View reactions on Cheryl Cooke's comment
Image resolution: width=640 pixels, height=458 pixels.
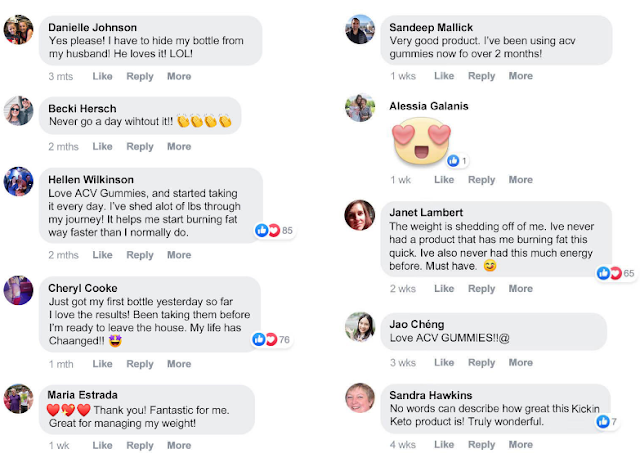(271, 340)
